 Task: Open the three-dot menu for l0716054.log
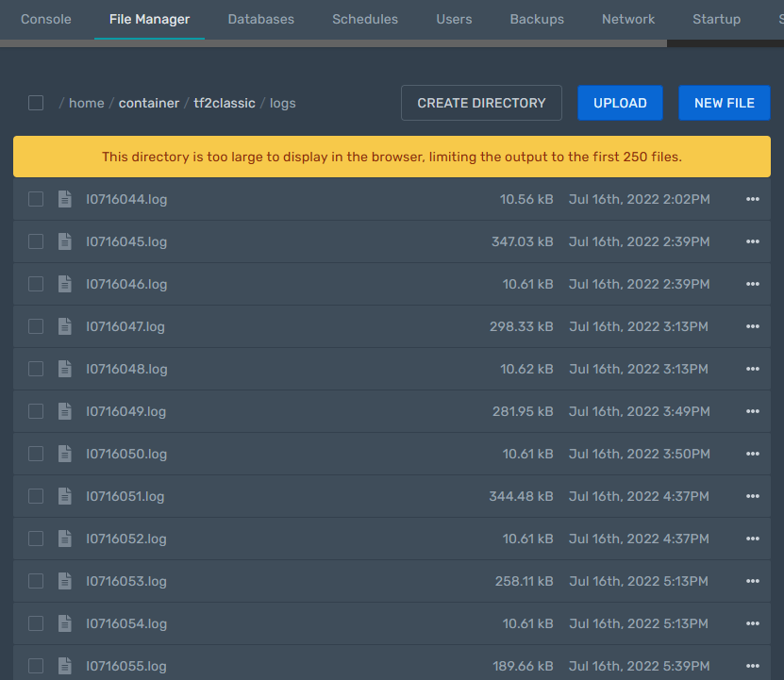(753, 623)
